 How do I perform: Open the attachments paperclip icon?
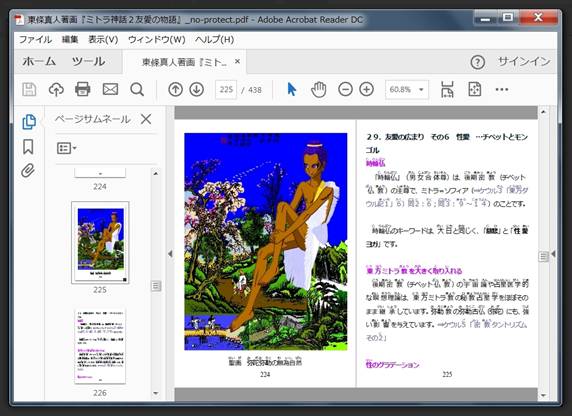point(28,170)
